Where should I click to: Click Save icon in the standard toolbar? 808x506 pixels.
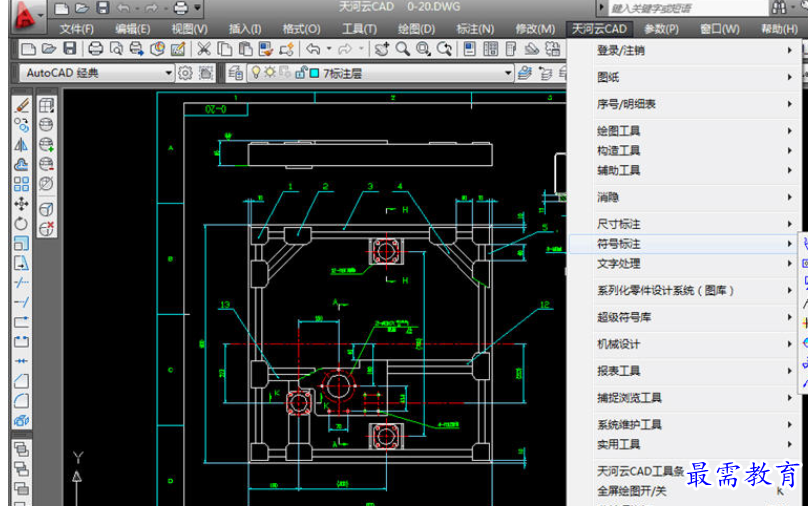pyautogui.click(x=70, y=49)
